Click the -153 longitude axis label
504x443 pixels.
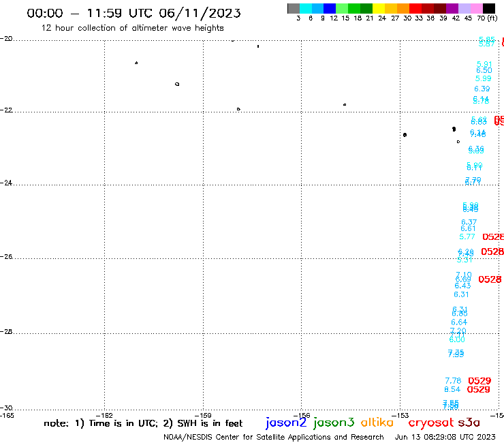[400, 415]
